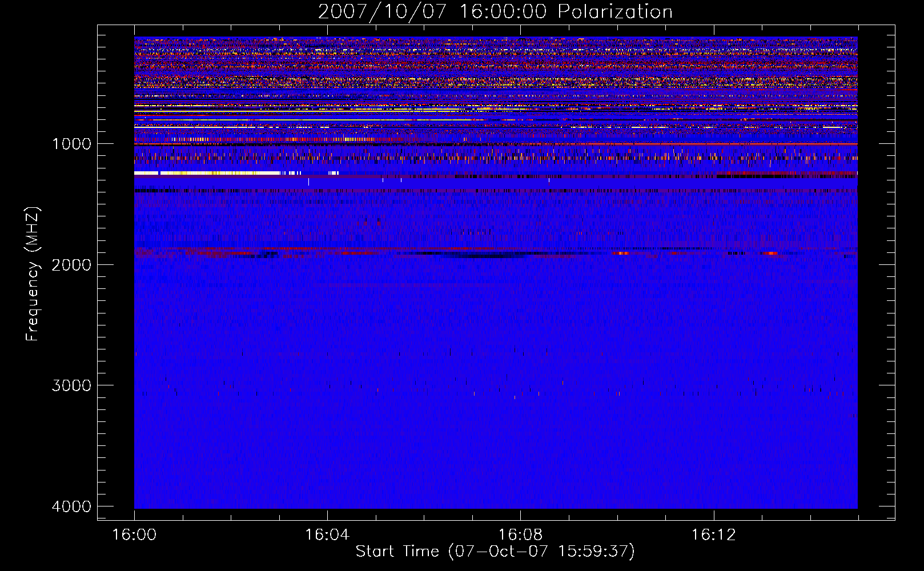Click the 16:08 time tick label
This screenshot has height=571, width=924.
[520, 535]
